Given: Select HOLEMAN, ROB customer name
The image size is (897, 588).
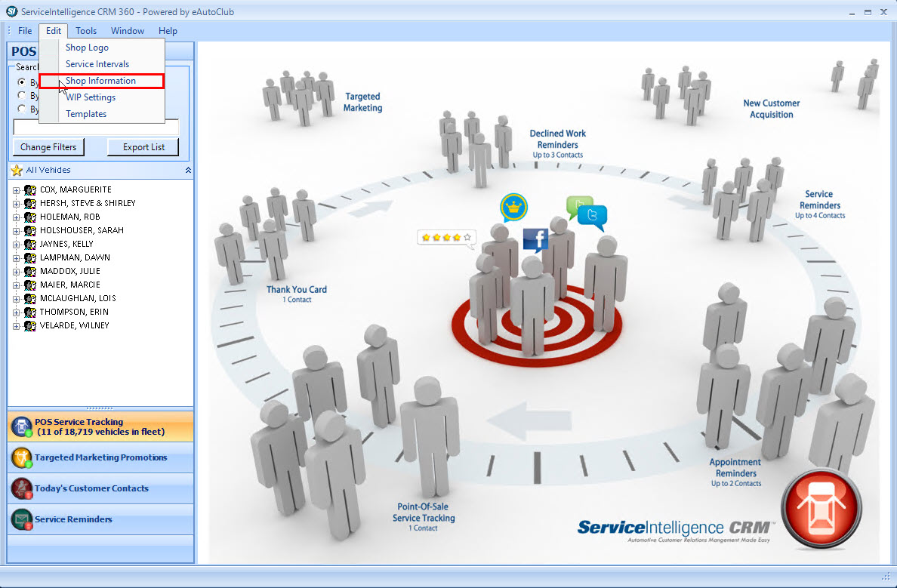Looking at the screenshot, I should pos(69,217).
